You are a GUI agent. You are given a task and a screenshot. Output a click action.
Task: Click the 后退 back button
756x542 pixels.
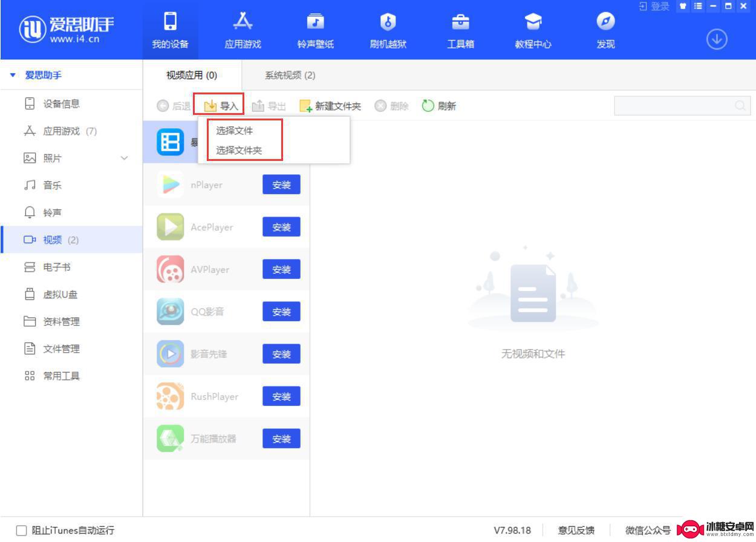click(174, 106)
